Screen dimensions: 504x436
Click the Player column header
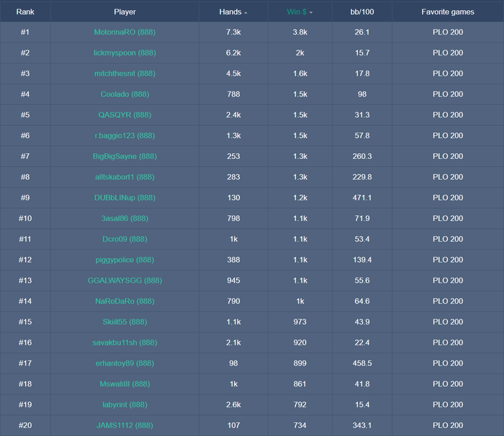125,12
